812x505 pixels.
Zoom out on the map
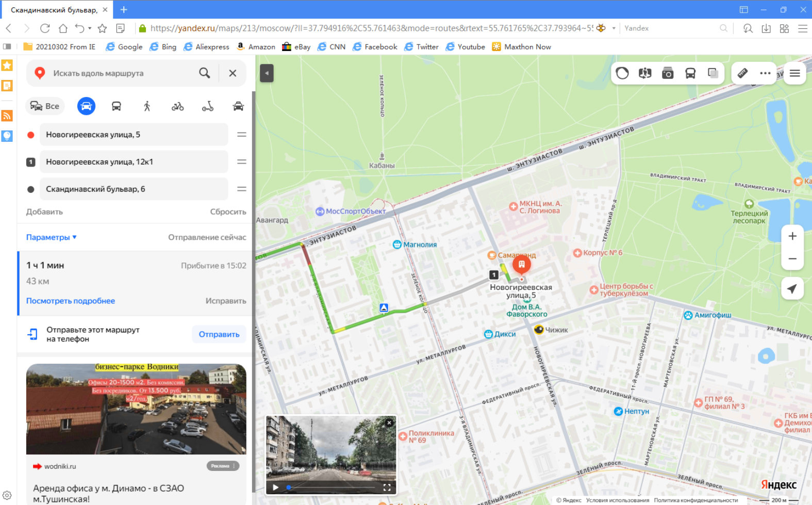tap(792, 258)
